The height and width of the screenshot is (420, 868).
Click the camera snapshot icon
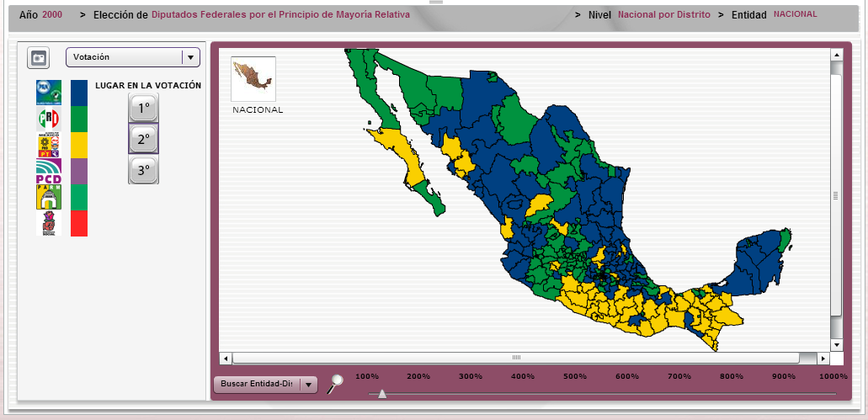pyautogui.click(x=38, y=57)
